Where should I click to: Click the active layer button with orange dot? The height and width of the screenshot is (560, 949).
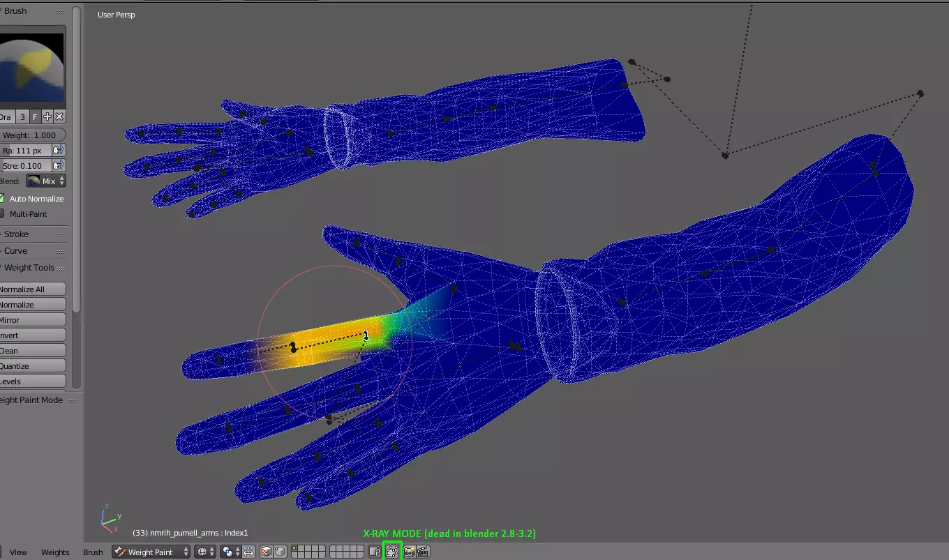[294, 549]
